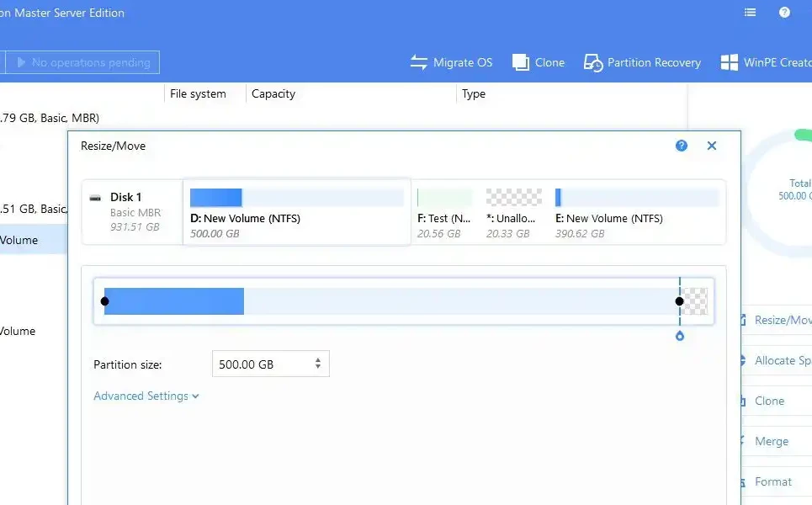This screenshot has width=812, height=505.
Task: Select Allocate Space in right sidebar
Action: pos(782,360)
